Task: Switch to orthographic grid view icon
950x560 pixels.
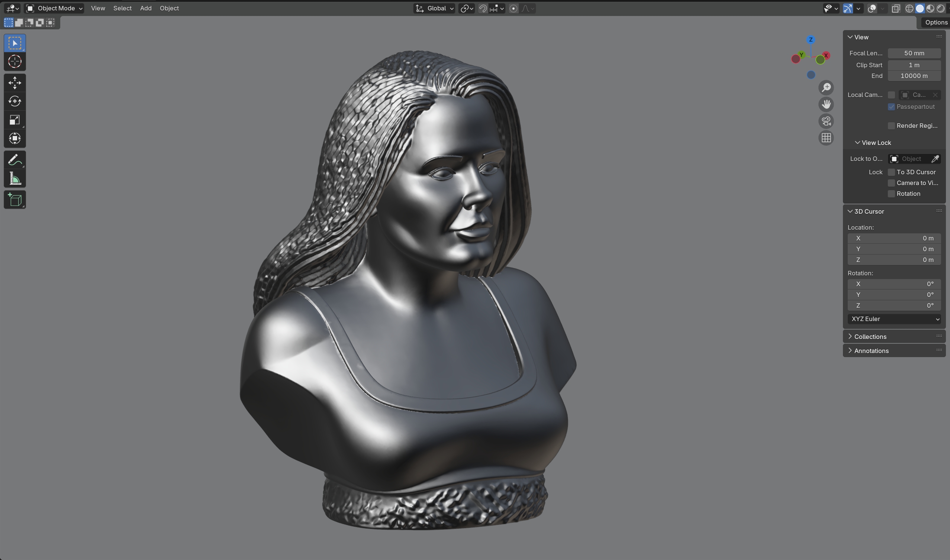Action: [826, 138]
